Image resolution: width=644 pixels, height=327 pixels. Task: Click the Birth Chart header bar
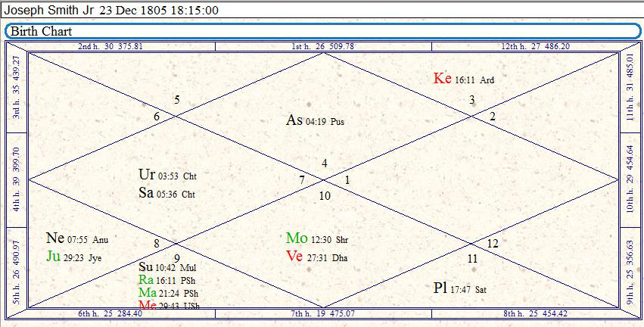point(322,31)
